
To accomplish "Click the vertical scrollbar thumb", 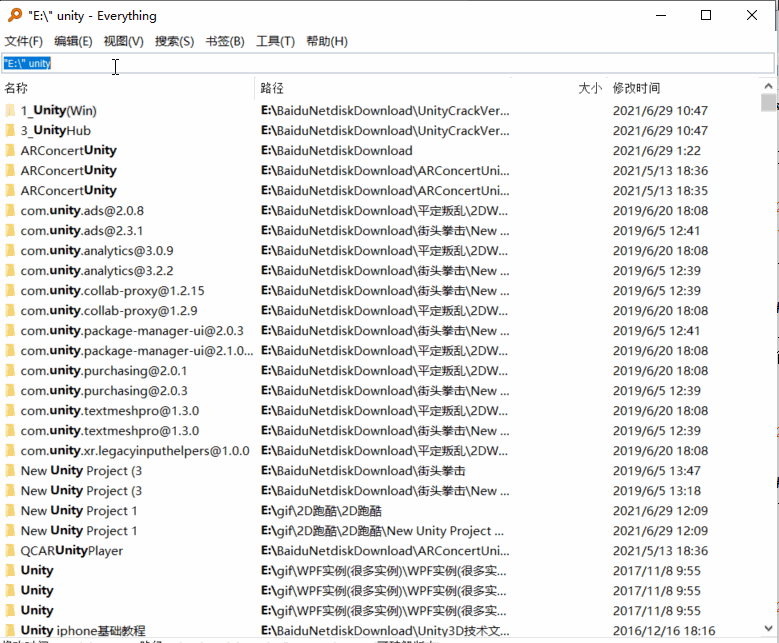I will tap(768, 102).
